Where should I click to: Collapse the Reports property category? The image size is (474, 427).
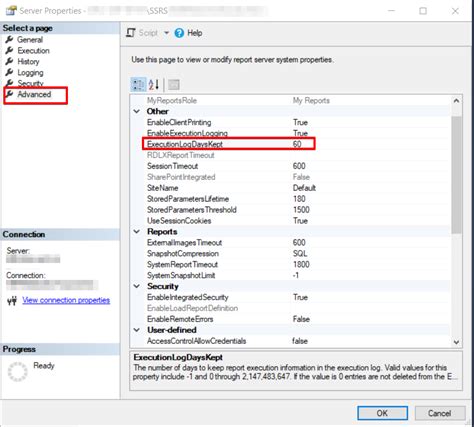coord(137,231)
